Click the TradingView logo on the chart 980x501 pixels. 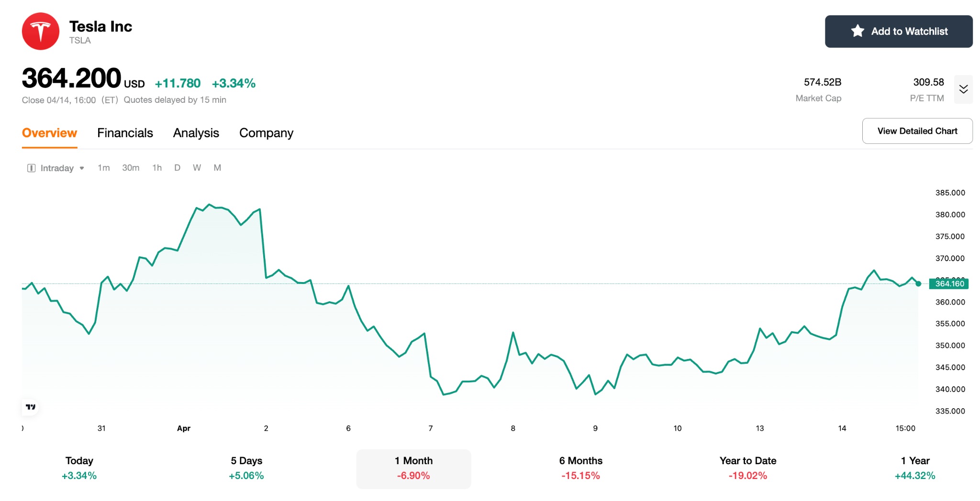pos(31,407)
